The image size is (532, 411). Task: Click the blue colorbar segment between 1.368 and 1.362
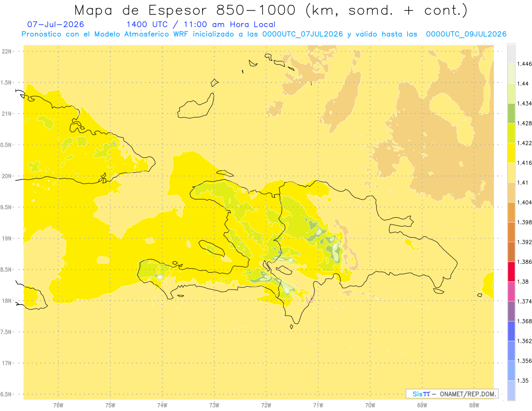[x=511, y=331]
